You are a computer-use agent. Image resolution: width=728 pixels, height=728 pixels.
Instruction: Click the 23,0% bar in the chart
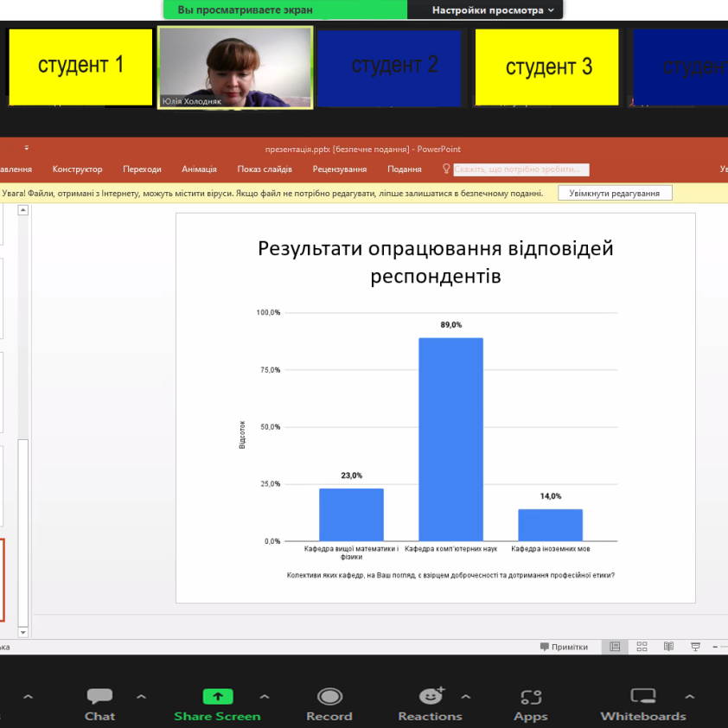(x=352, y=514)
